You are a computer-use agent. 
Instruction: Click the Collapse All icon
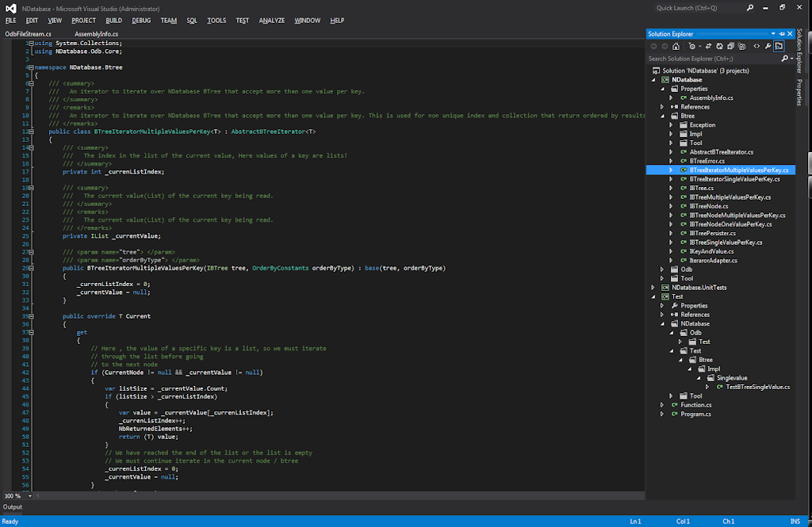(742, 46)
